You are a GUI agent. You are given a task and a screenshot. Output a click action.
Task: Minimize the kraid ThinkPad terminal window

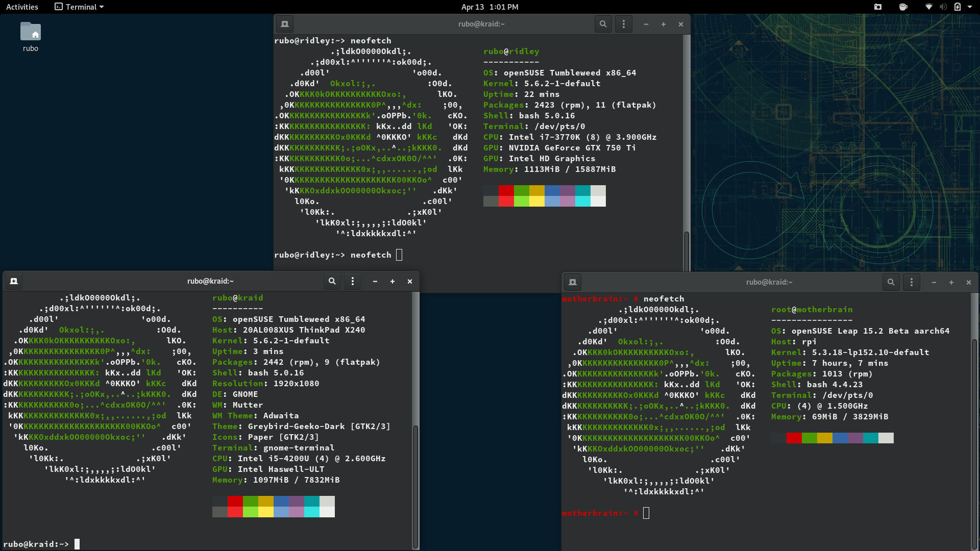pos(375,281)
